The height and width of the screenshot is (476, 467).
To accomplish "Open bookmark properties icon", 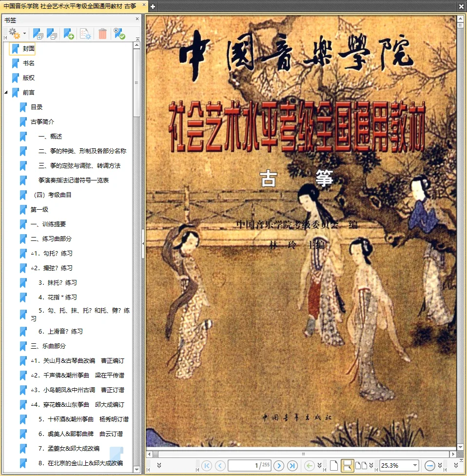I will click(x=85, y=33).
